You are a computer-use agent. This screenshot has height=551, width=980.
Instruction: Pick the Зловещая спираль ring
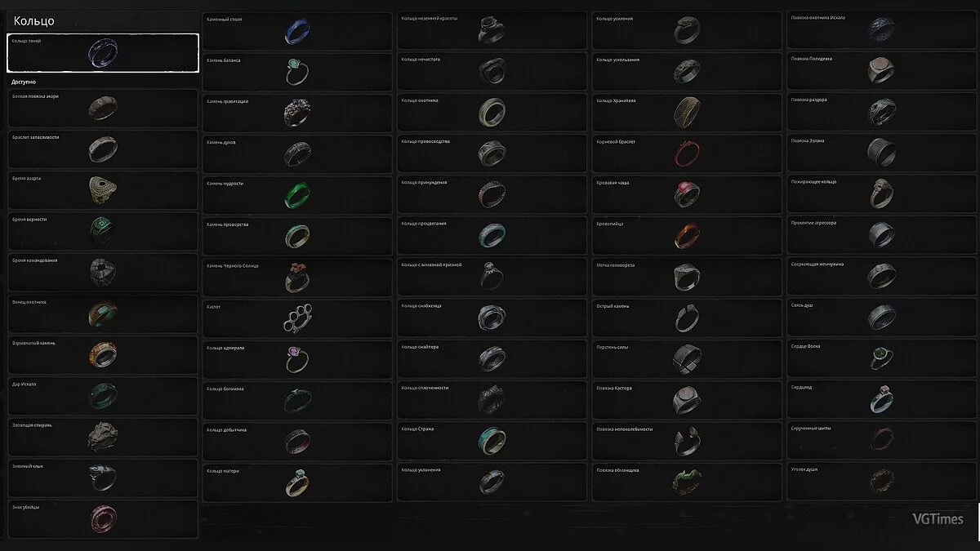tap(103, 438)
